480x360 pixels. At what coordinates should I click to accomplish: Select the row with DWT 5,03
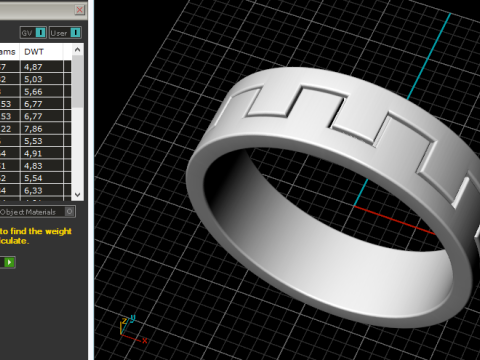click(x=35, y=79)
